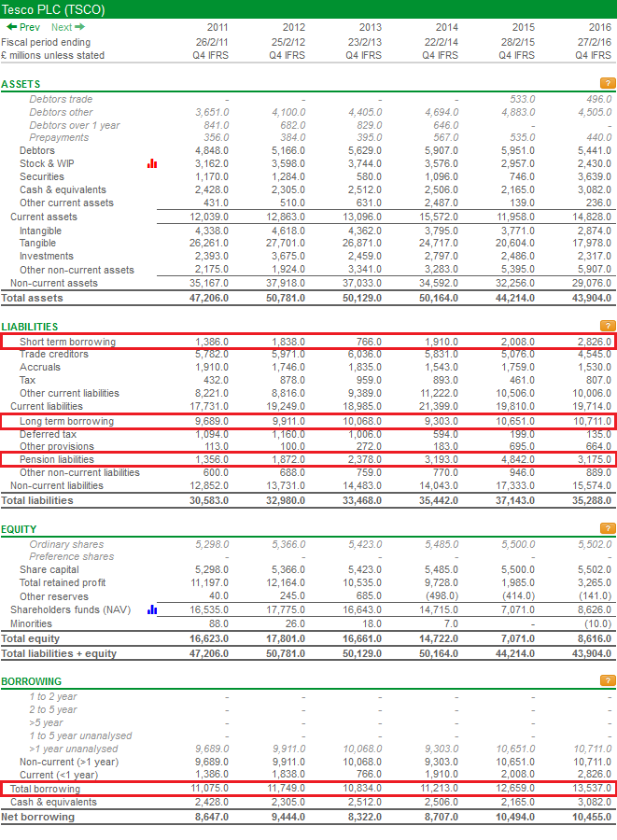Select Tangible value 26,261.0
Screen dimensions: 617x840
coord(209,244)
